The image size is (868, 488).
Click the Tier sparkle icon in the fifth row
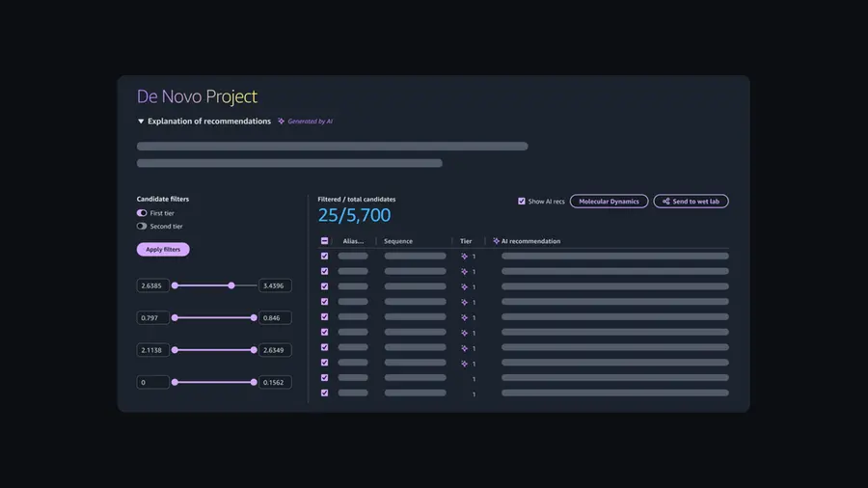click(465, 317)
